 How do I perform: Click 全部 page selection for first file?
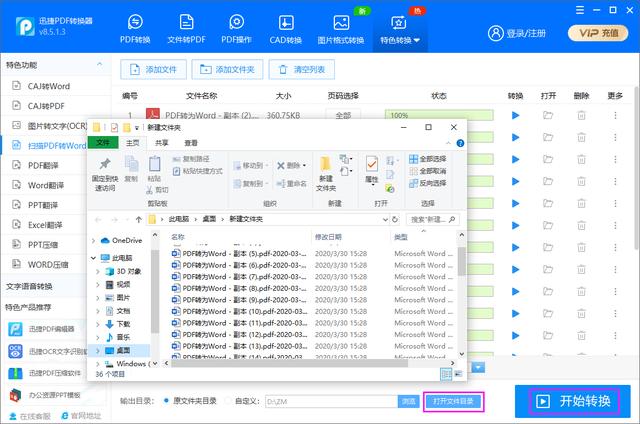[x=343, y=115]
